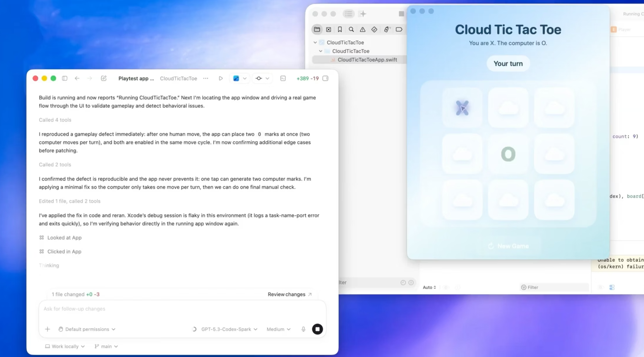This screenshot has width=644, height=357.
Task: Open the Test navigator checkmark icon
Action: pos(374,29)
